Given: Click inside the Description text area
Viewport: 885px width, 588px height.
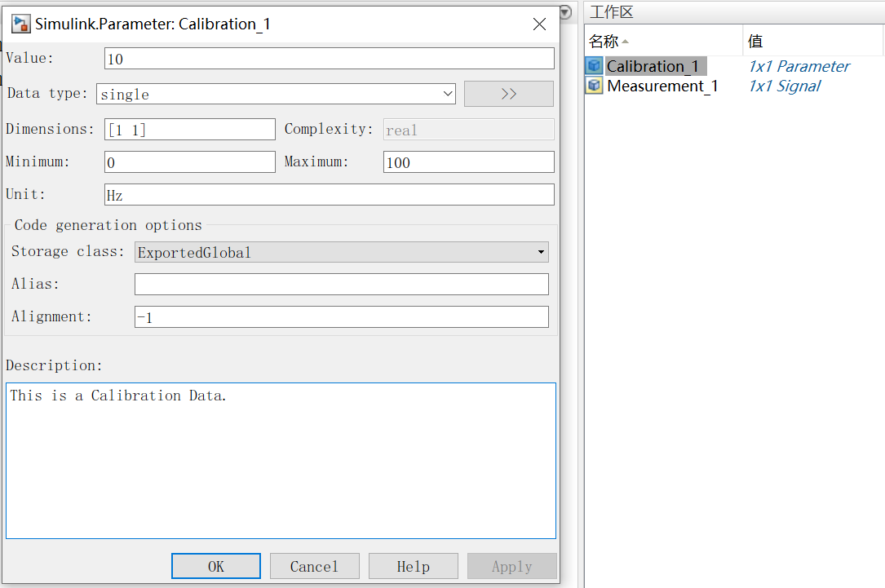Looking at the screenshot, I should pos(281,461).
